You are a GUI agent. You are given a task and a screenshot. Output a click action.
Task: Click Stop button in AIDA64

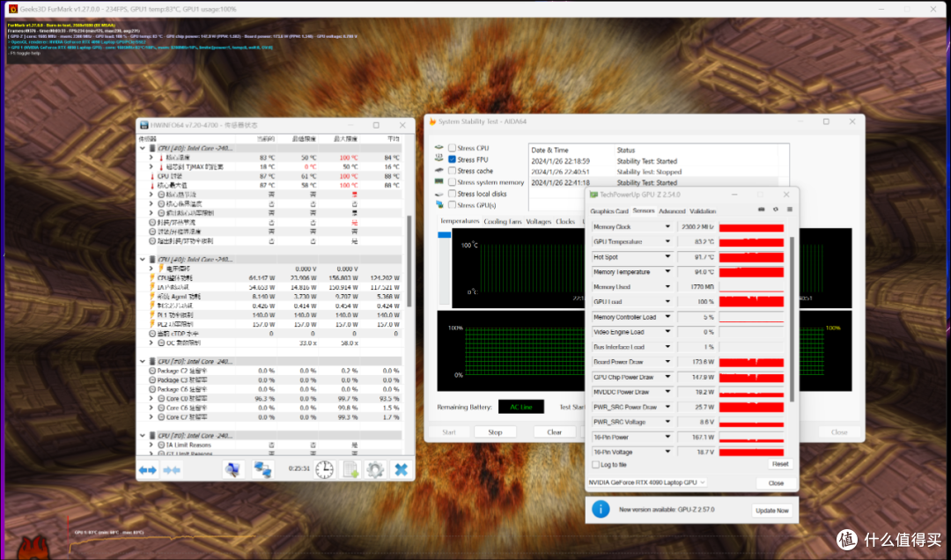click(495, 432)
